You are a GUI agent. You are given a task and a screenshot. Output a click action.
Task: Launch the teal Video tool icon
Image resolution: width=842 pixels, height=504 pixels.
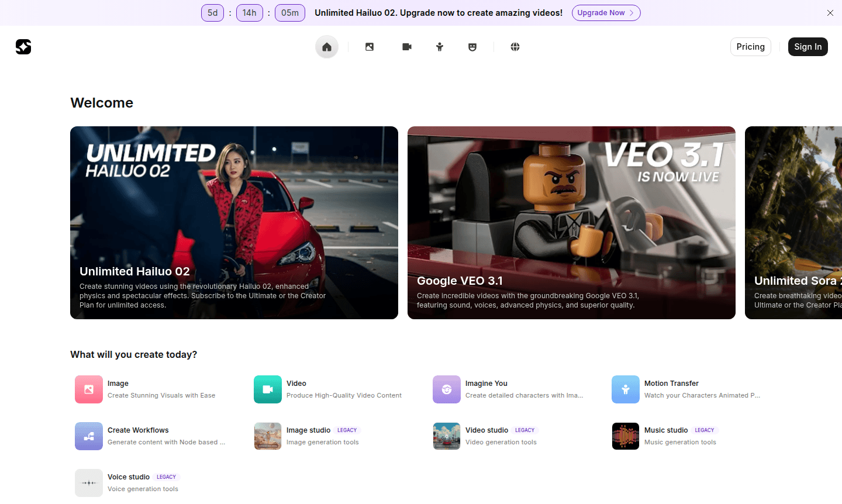(268, 389)
